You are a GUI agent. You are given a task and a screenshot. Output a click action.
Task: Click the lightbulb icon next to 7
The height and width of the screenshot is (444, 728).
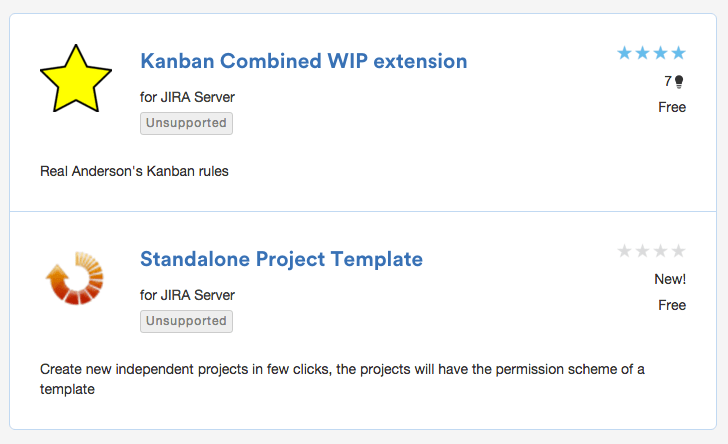click(679, 82)
